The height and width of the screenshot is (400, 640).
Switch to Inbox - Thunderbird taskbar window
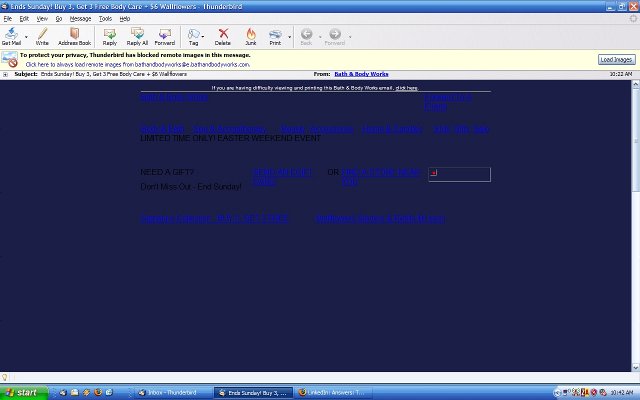(x=172, y=393)
